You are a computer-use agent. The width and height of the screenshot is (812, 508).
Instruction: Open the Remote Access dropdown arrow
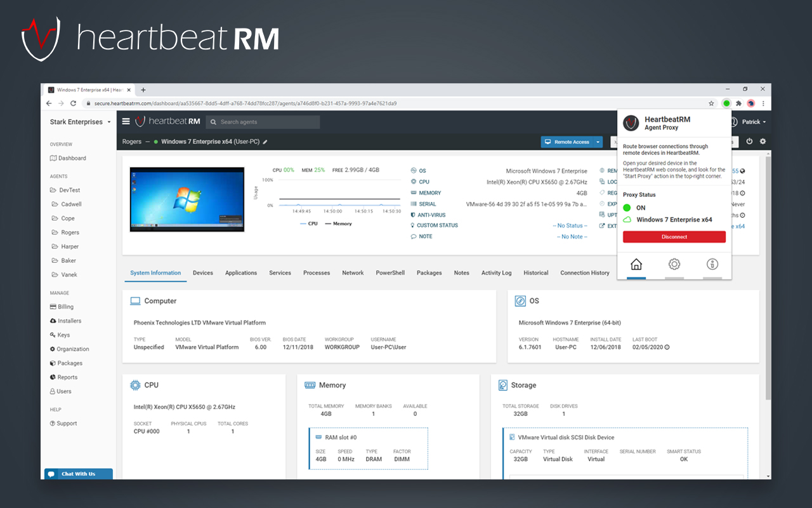click(598, 142)
